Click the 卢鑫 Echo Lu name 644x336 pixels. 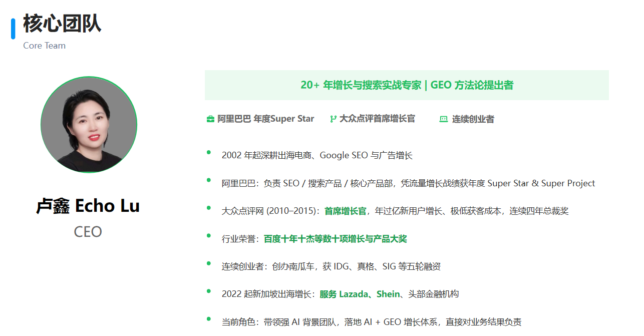coord(88,206)
